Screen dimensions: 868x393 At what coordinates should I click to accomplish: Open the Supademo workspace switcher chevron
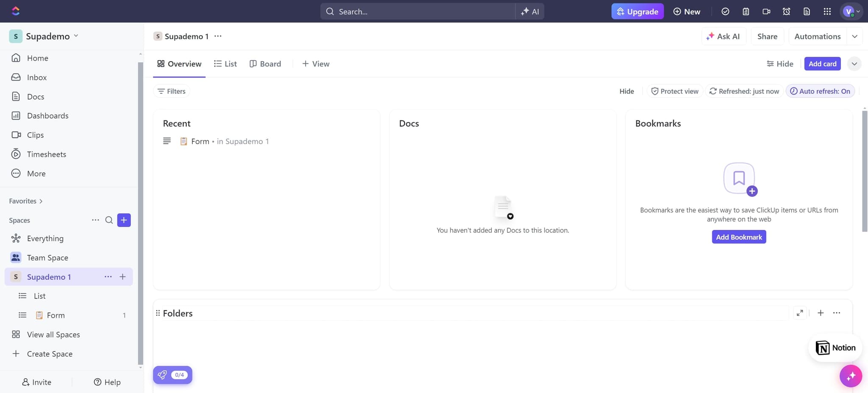click(x=76, y=36)
